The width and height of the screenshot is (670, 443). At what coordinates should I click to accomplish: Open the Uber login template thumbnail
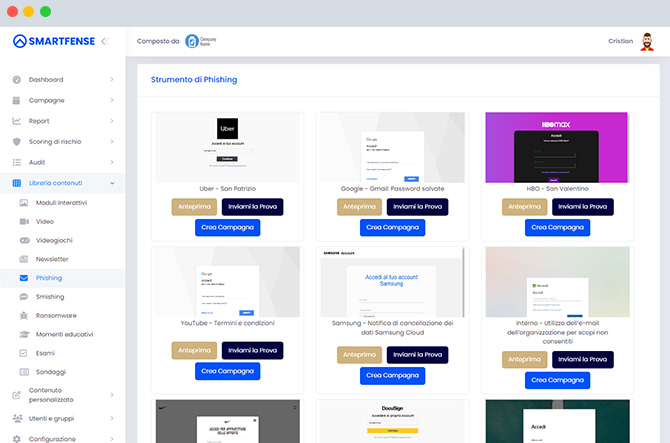click(x=228, y=147)
